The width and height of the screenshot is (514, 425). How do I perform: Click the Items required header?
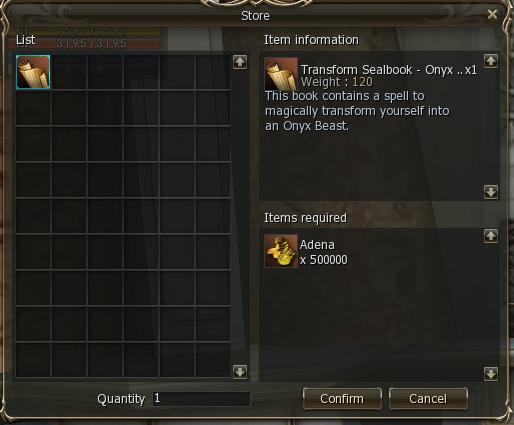305,218
